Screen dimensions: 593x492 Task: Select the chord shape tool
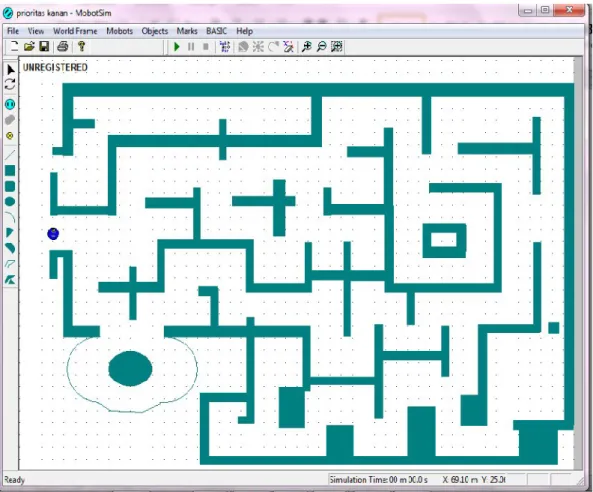click(x=10, y=248)
